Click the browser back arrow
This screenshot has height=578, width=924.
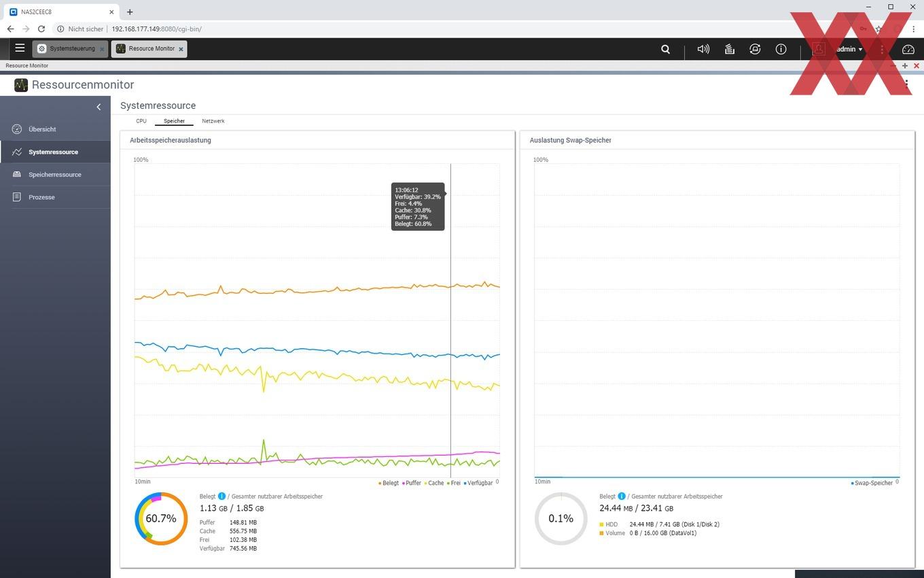tap(10, 29)
